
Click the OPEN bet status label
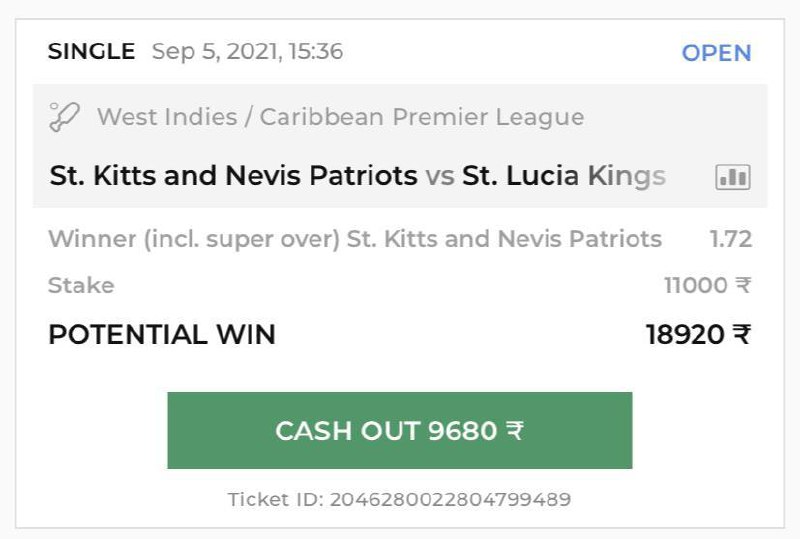[x=716, y=52]
